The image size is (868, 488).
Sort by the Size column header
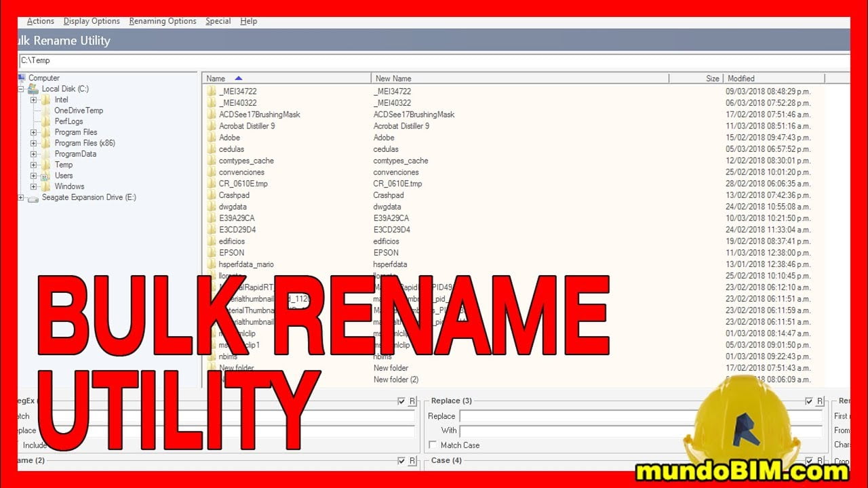coord(696,79)
